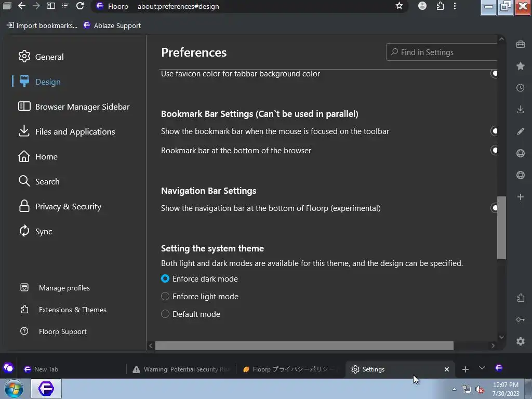Toggle bookmark bar on toolbar focus
The image size is (532, 399).
(494, 131)
